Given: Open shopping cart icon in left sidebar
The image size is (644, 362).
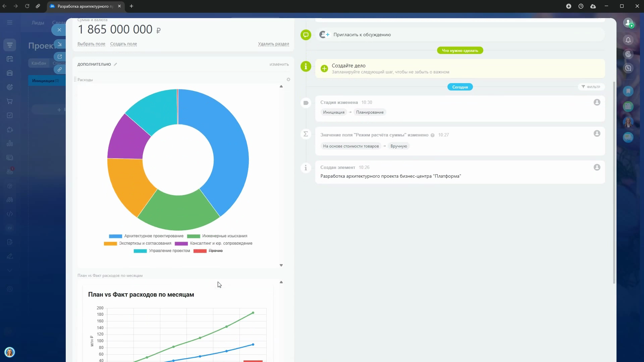Looking at the screenshot, I should 10,101.
